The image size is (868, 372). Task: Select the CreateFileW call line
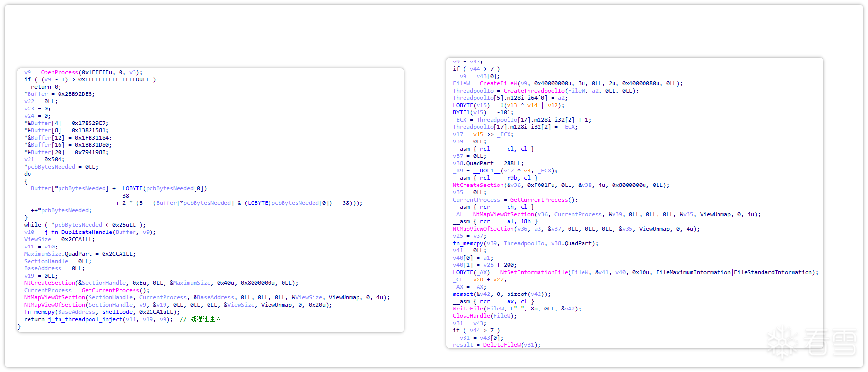[x=568, y=83]
